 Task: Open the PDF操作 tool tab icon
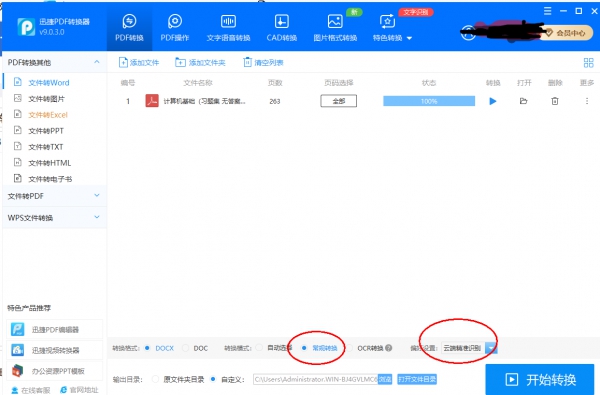point(175,21)
